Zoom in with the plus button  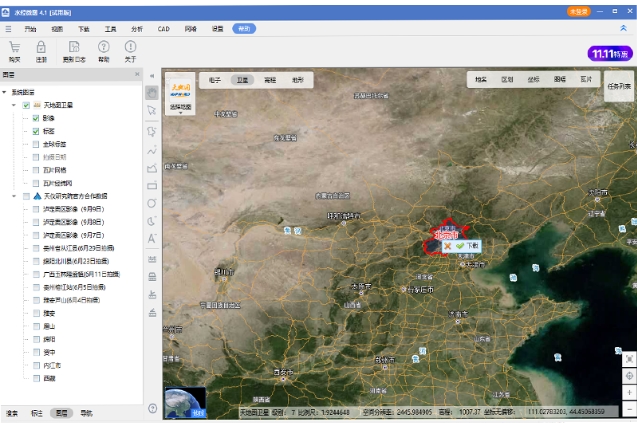pos(629,392)
